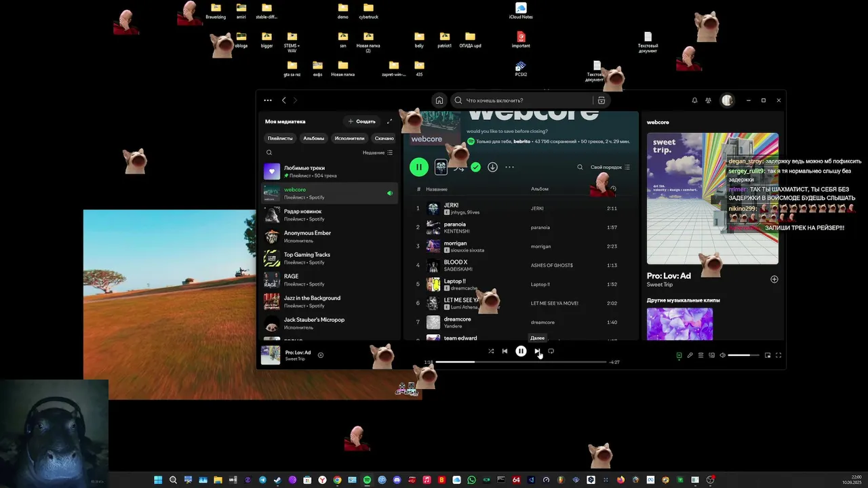Mute the volume speaker icon

pyautogui.click(x=723, y=355)
